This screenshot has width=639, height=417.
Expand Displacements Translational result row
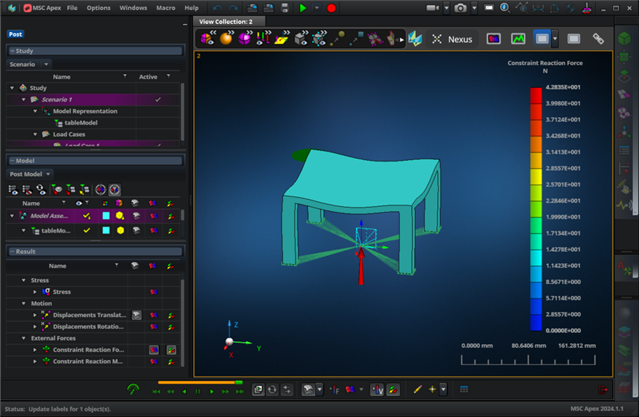pyautogui.click(x=35, y=315)
